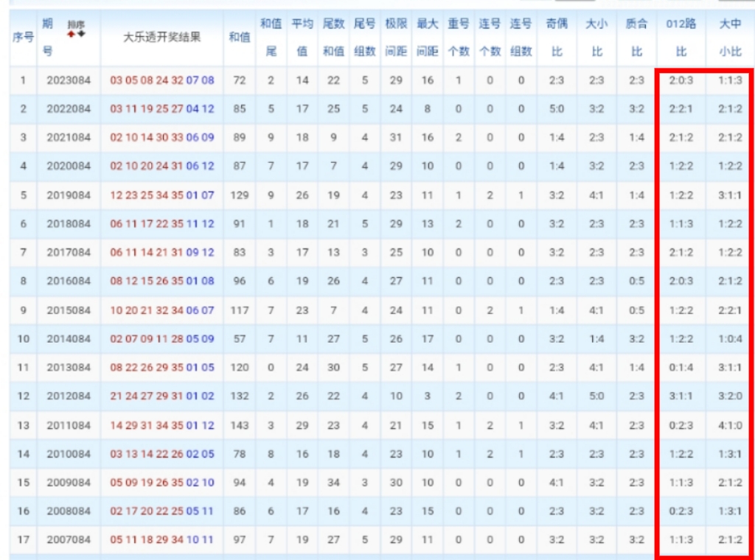Click 大中小比 value 2:2:1 in row 2015084
This screenshot has width=755, height=560.
coord(731,310)
